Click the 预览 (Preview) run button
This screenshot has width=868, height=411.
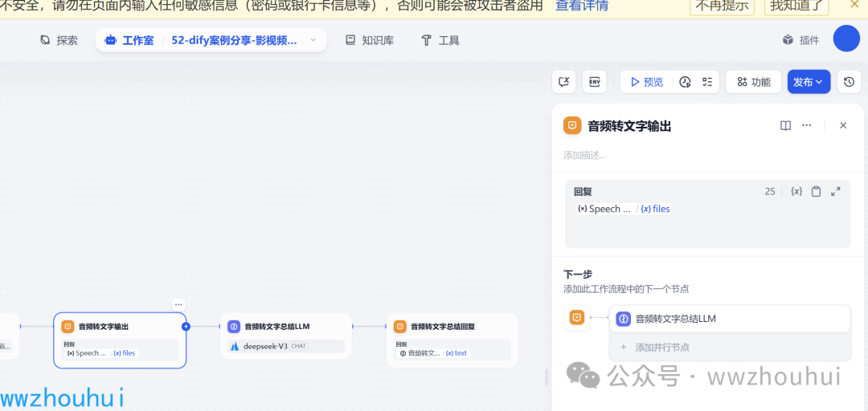646,82
